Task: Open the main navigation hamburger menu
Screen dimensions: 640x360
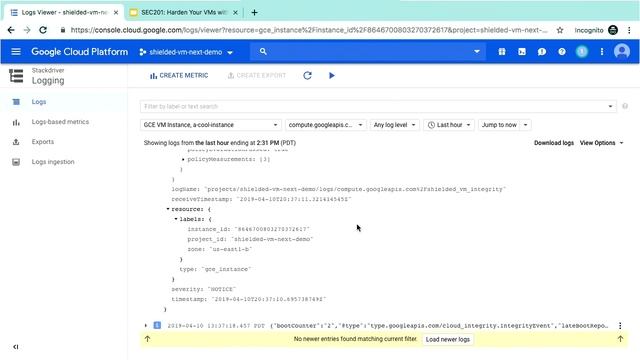Action: tap(16, 52)
